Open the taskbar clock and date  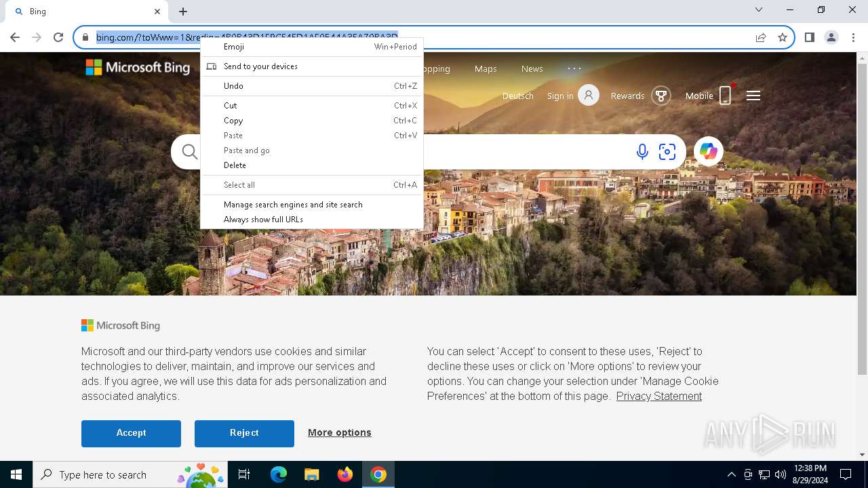point(810,474)
